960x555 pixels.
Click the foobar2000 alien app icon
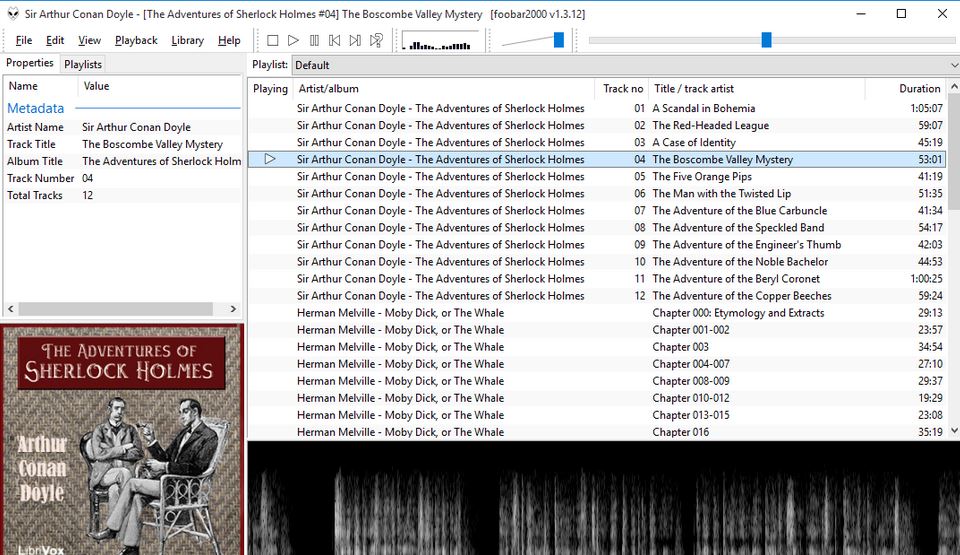[12, 13]
